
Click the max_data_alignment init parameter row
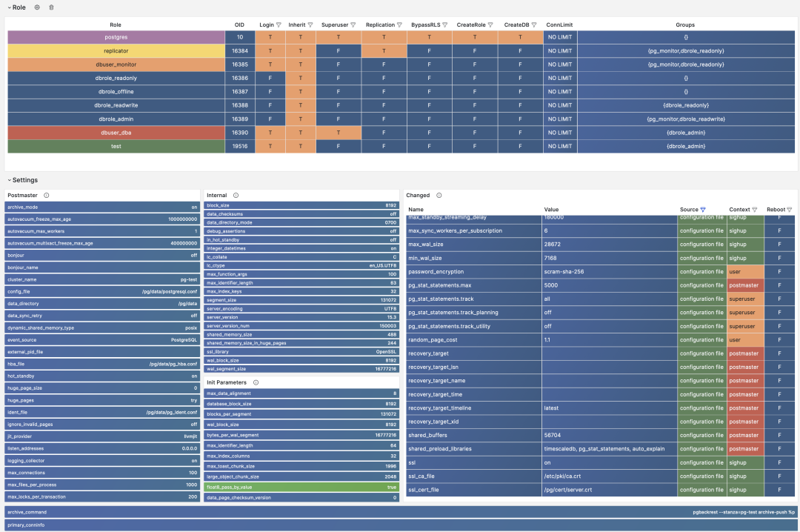(301, 393)
